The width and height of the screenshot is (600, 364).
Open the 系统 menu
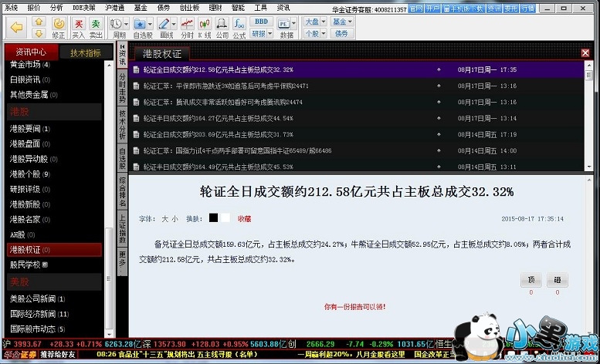[x=11, y=7]
